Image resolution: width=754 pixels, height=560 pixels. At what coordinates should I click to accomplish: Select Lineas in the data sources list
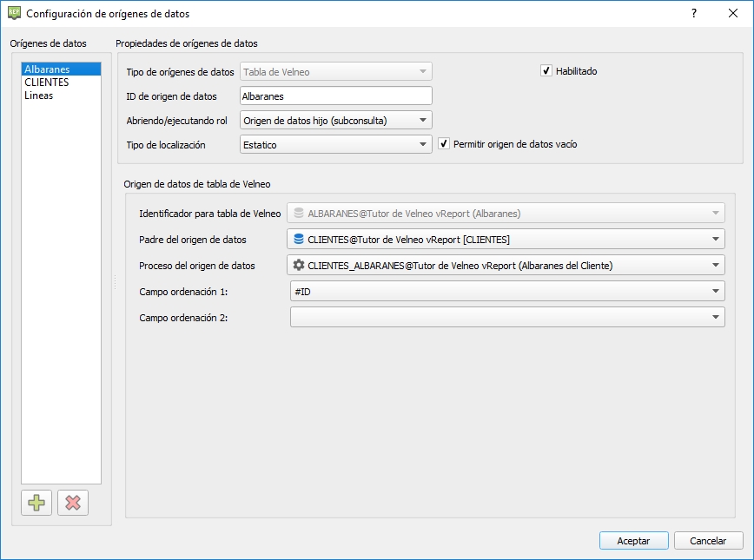[39, 96]
